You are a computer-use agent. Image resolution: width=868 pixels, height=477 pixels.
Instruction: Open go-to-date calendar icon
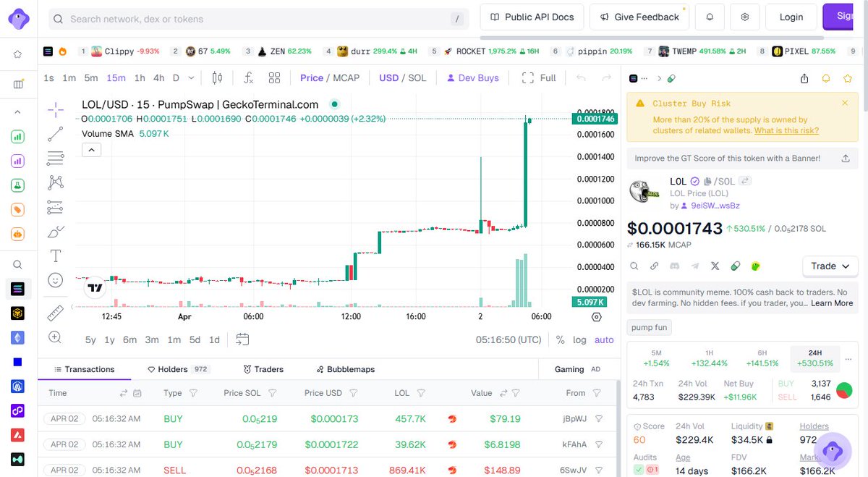tap(242, 339)
